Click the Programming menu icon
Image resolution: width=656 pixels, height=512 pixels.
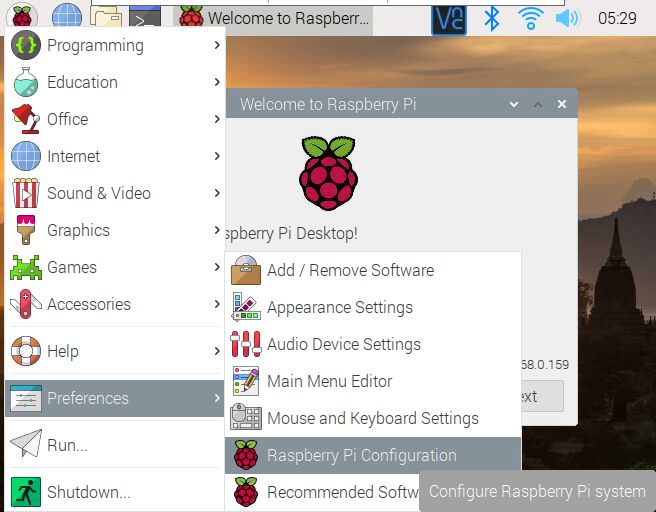coord(26,45)
